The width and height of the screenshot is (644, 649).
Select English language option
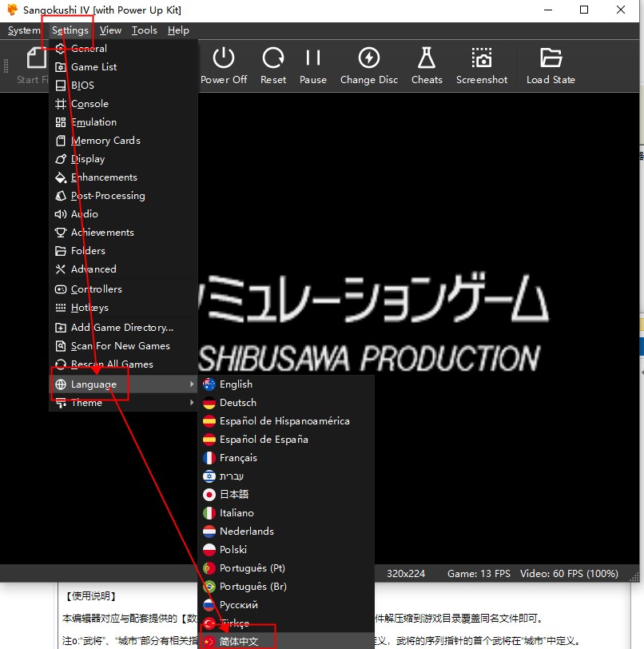click(286, 384)
